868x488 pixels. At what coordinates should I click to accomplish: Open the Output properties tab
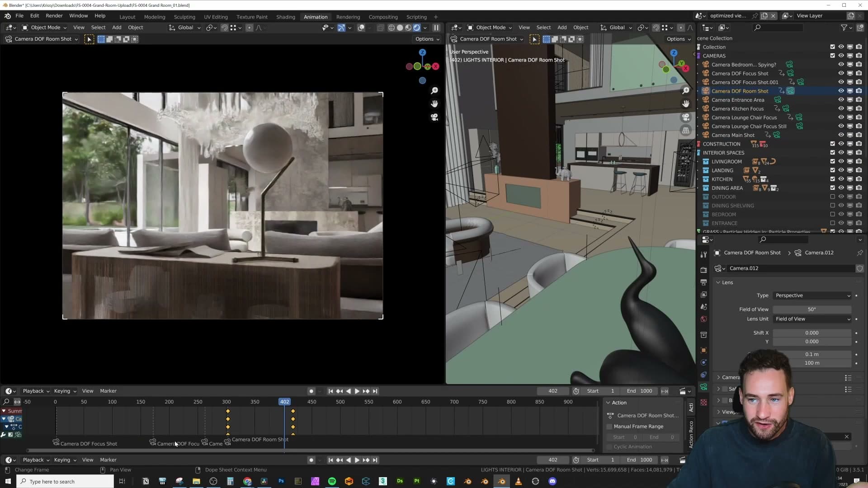pos(703,282)
